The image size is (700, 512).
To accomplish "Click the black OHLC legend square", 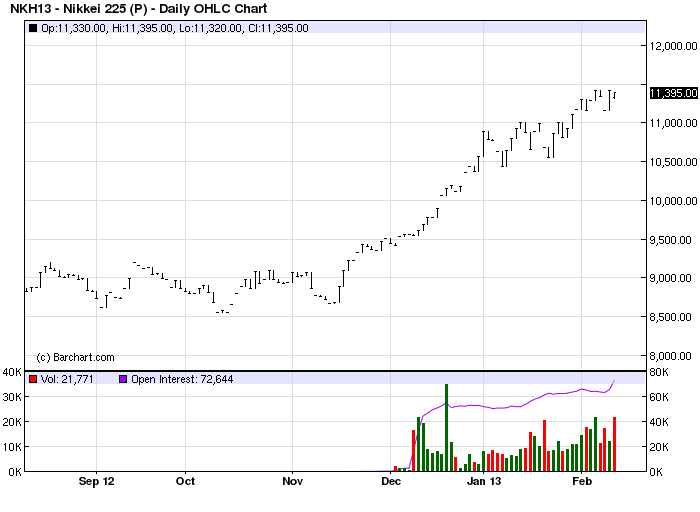I will pos(33,28).
